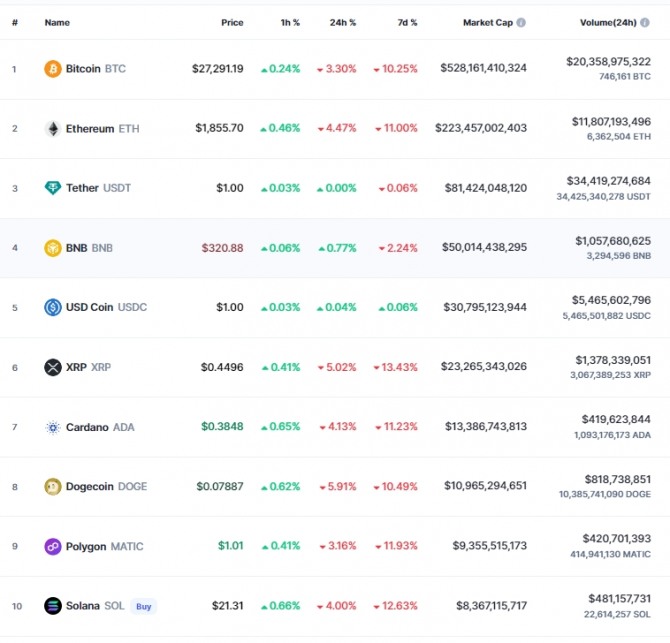Image resolution: width=670 pixels, height=643 pixels.
Task: Click the orange Bitcoin logo icon
Action: click(x=53, y=69)
